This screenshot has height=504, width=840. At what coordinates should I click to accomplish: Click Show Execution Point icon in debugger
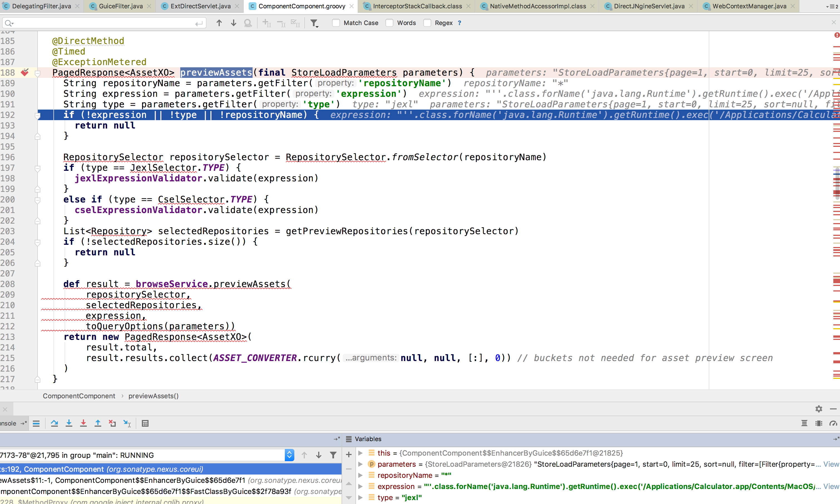click(x=36, y=423)
